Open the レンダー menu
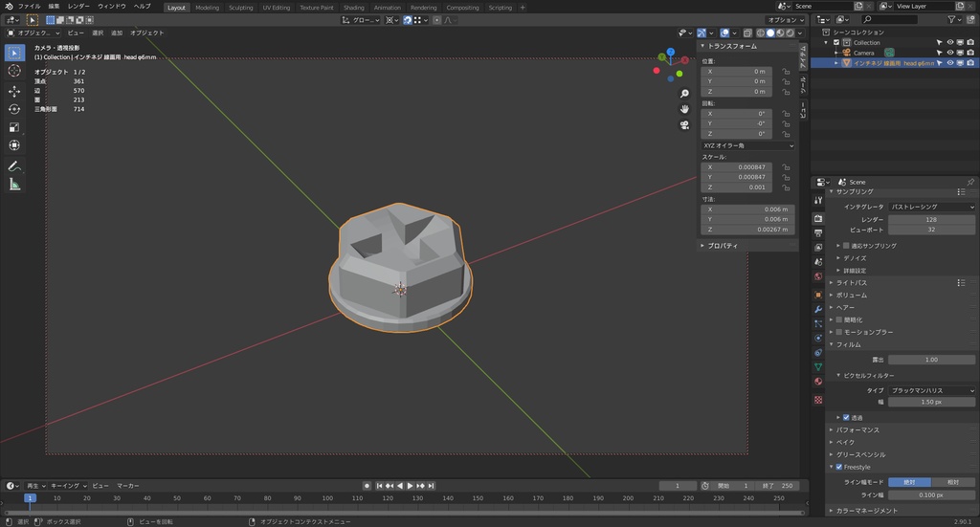 78,7
